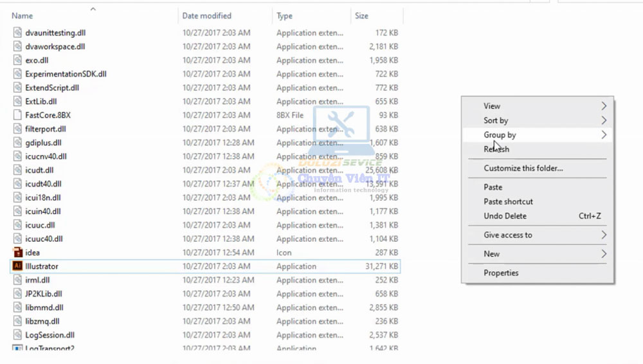Click Customize this folder option
The height and width of the screenshot is (364, 643).
523,168
